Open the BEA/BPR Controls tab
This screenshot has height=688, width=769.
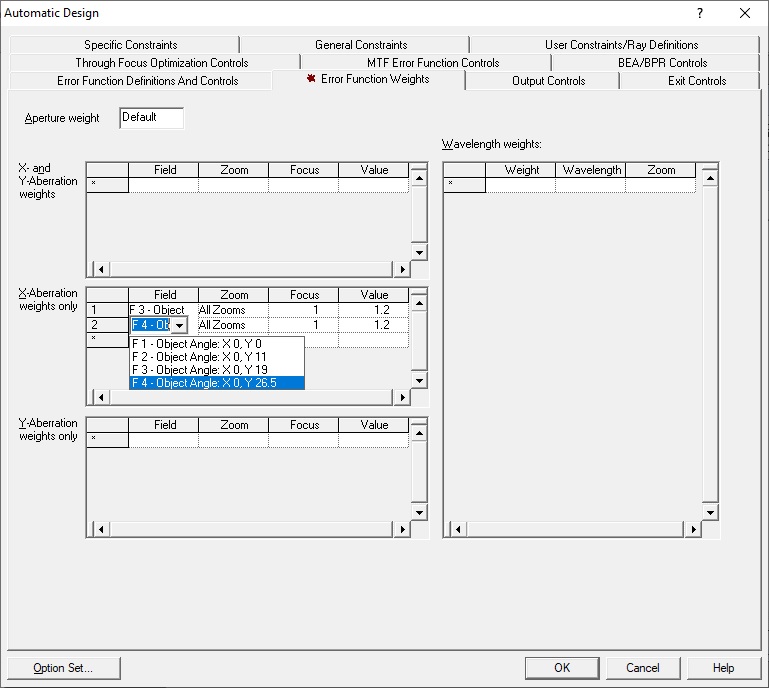coord(662,63)
